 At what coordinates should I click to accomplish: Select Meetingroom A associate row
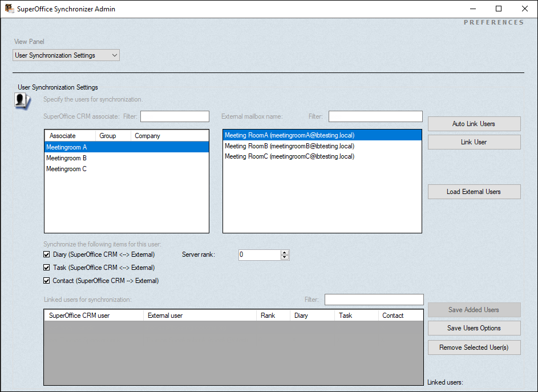point(127,147)
